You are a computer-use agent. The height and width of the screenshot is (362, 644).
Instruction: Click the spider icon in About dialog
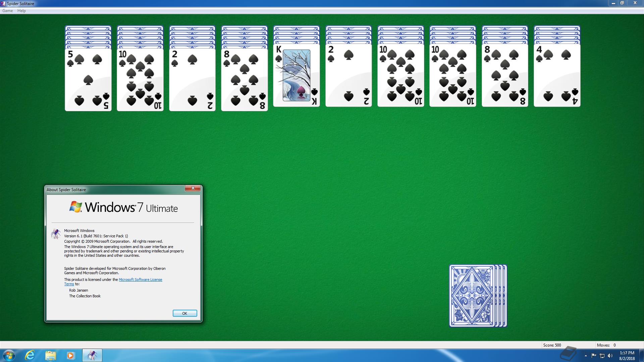tap(56, 234)
